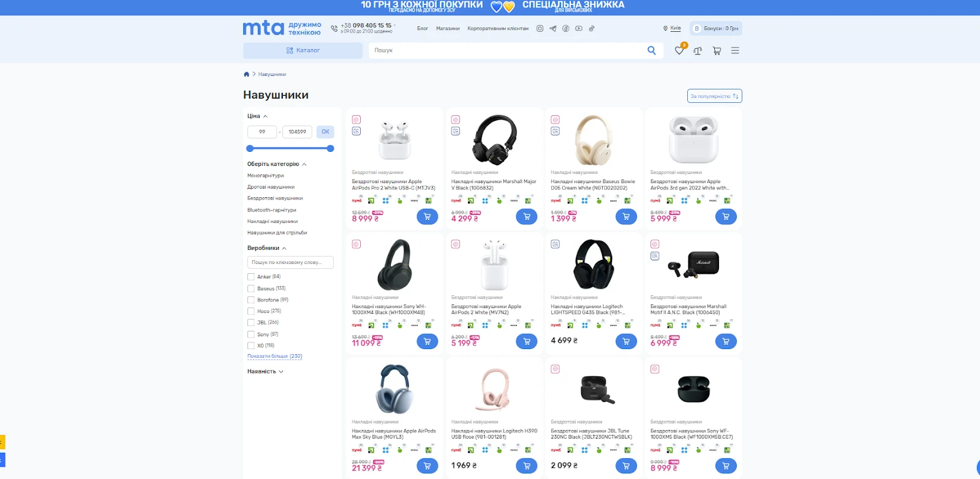980x479 pixels.
Task: Open the phone number dropdown arrow
Action: [x=394, y=25]
